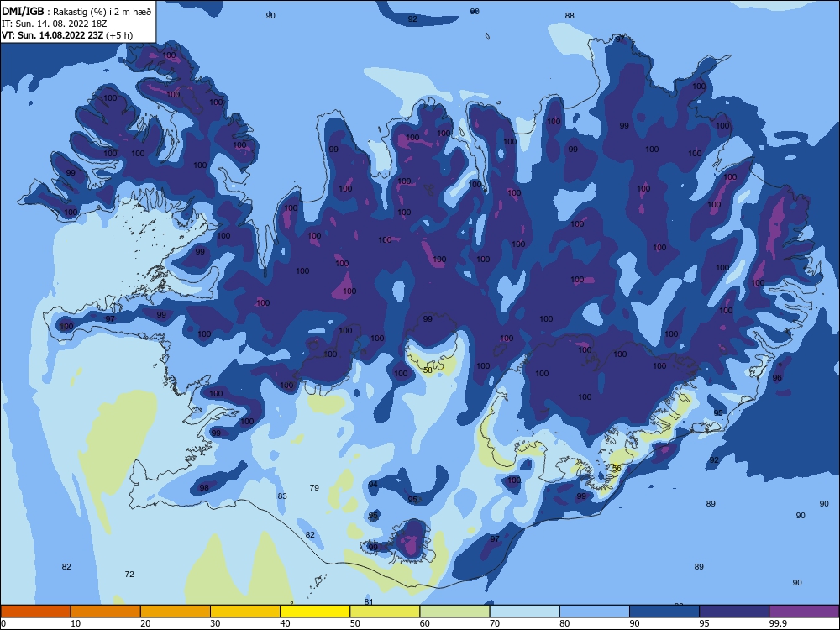
Task: Select the light blue 80–90 legend swatch
Action: tap(595, 612)
